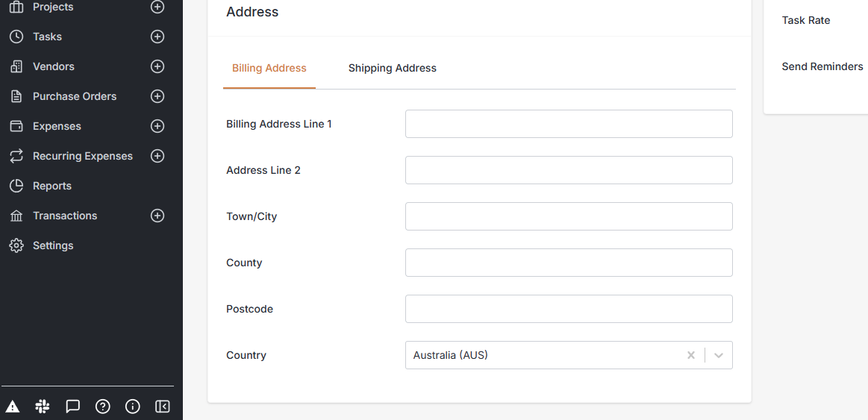Select the Billing Address tab
This screenshot has height=420, width=868.
[x=269, y=68]
